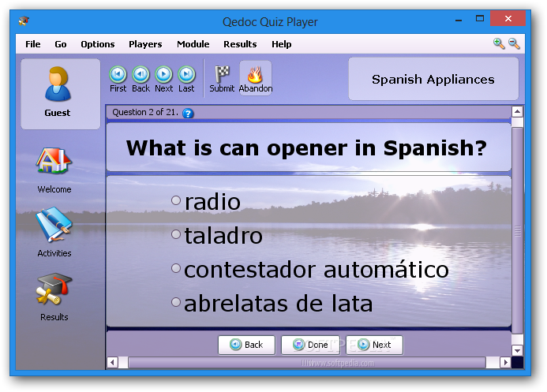Viewport: 547px width, 392px height.
Task: Open the Go menu
Action: tap(61, 44)
